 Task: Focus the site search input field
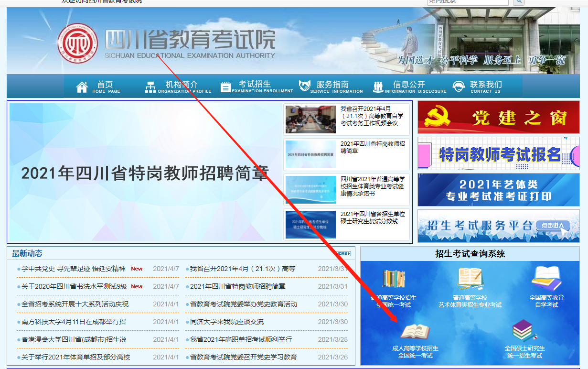click(x=468, y=2)
